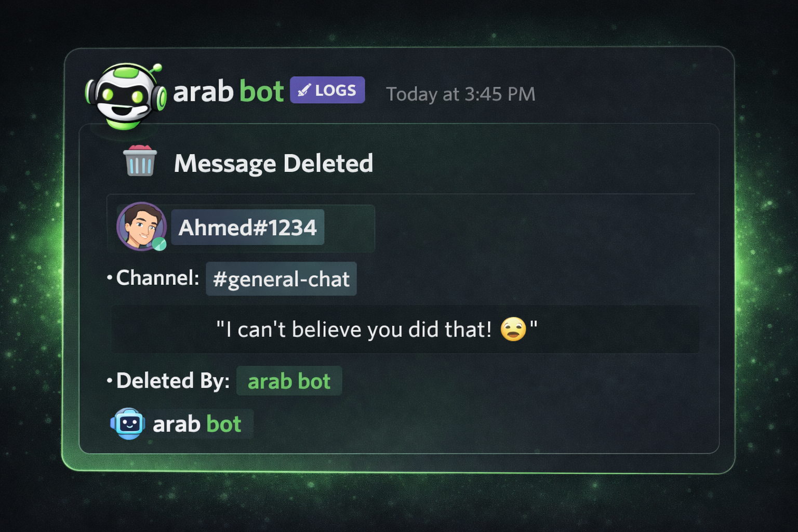
Task: Click the bullet before Deleted By label
Action: coord(109,381)
